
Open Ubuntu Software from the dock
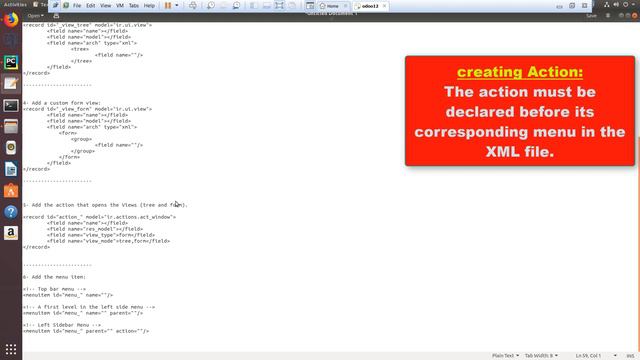click(x=11, y=191)
